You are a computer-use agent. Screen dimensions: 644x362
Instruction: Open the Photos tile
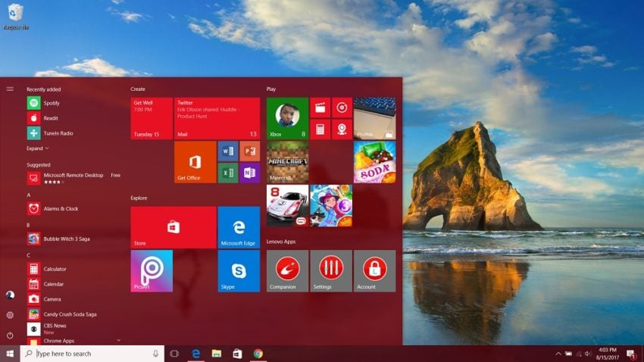(x=374, y=119)
